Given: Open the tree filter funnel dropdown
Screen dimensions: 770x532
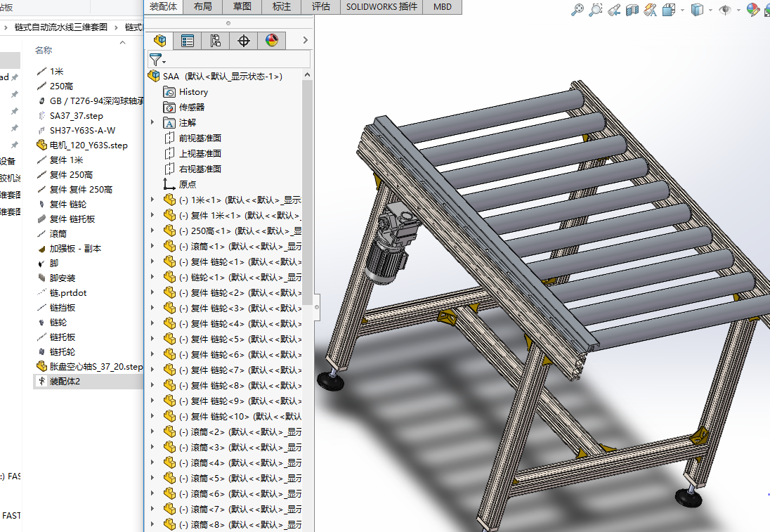Looking at the screenshot, I should [x=157, y=60].
